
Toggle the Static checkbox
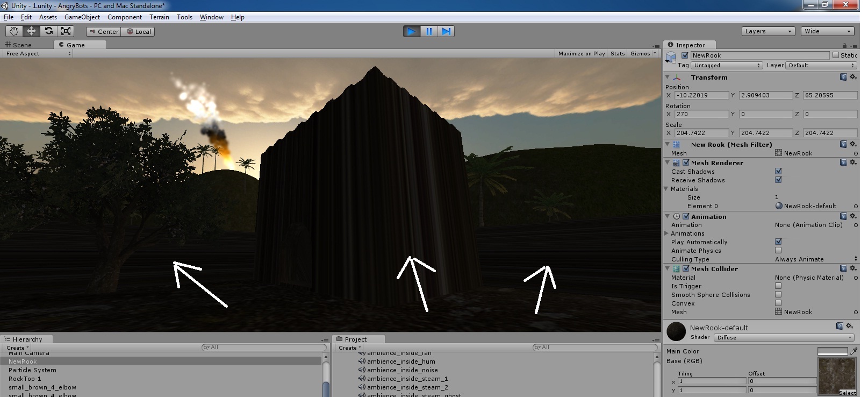(x=836, y=55)
